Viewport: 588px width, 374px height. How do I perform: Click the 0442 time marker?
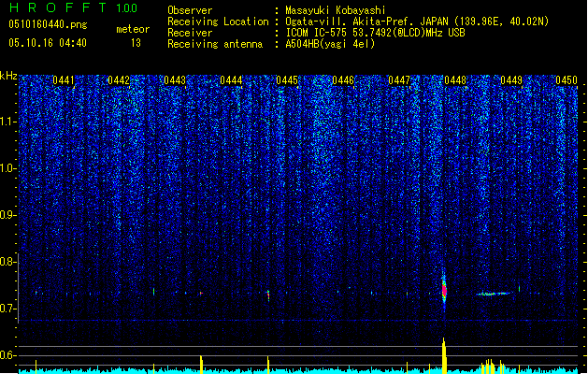tap(119, 80)
